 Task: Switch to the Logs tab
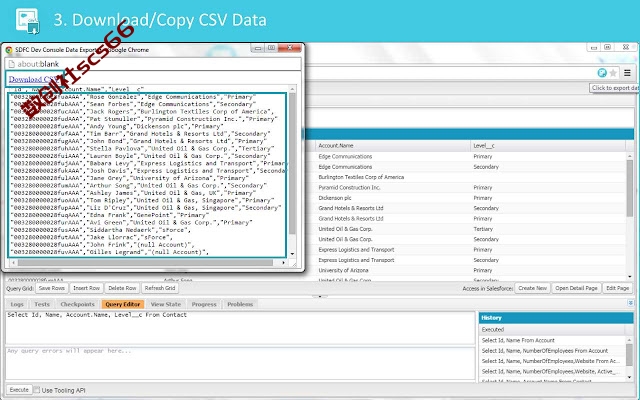tap(17, 304)
